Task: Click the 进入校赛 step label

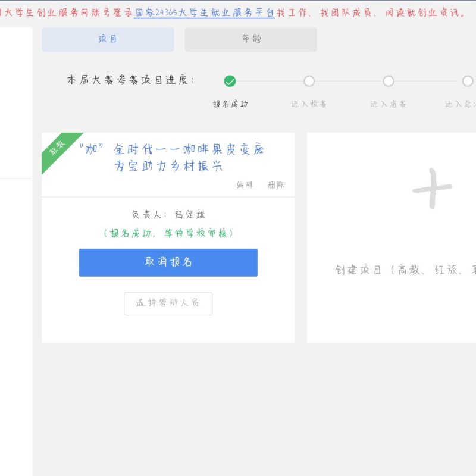Action: coord(309,104)
